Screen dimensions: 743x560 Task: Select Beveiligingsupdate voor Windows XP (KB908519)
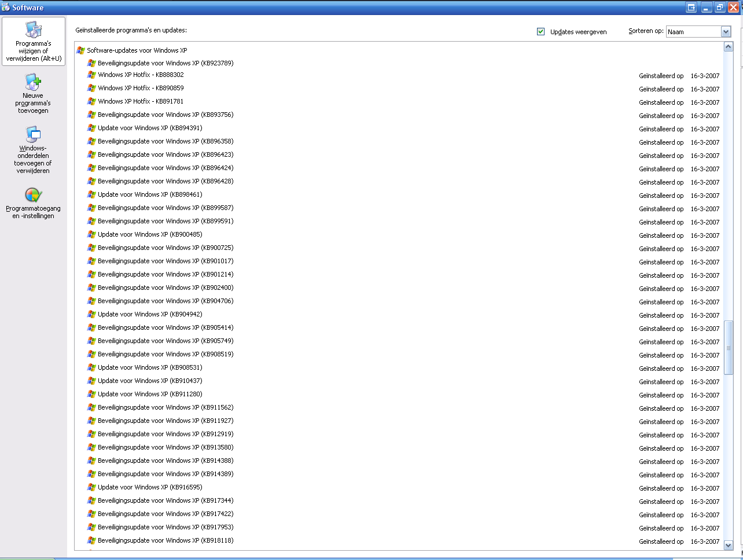165,354
